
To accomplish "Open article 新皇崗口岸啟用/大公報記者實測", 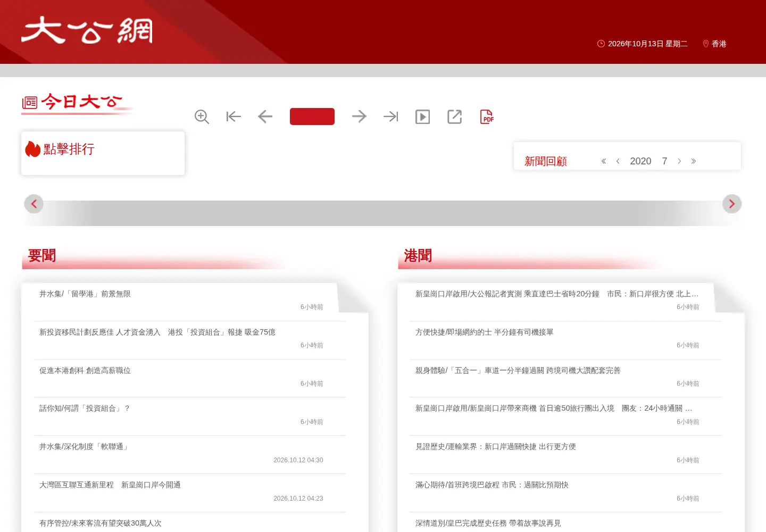I will tap(557, 294).
